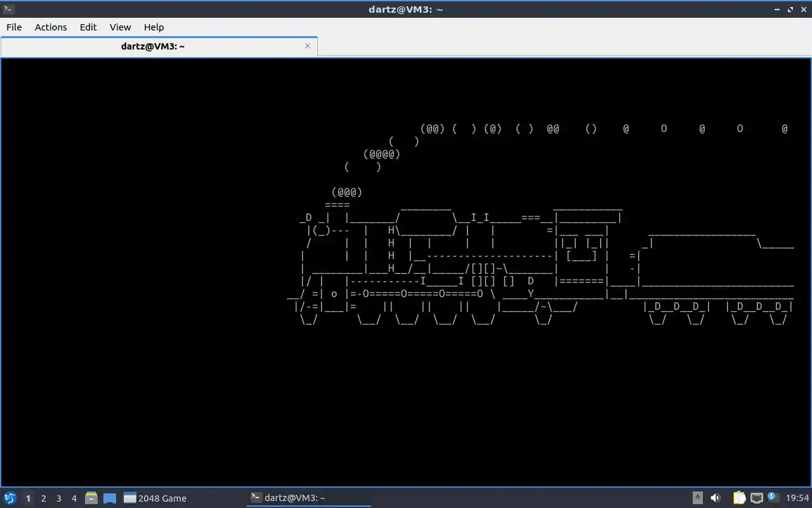The height and width of the screenshot is (508, 812).
Task: Open the View menu
Action: pyautogui.click(x=120, y=27)
